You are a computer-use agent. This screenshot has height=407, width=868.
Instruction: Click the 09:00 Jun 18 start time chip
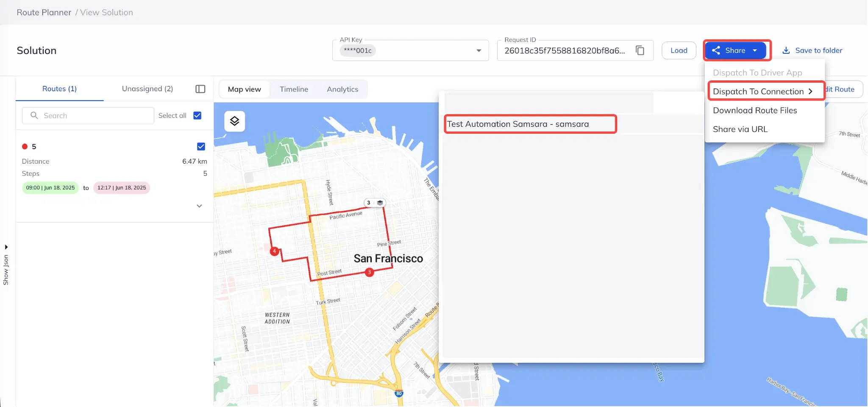click(50, 188)
